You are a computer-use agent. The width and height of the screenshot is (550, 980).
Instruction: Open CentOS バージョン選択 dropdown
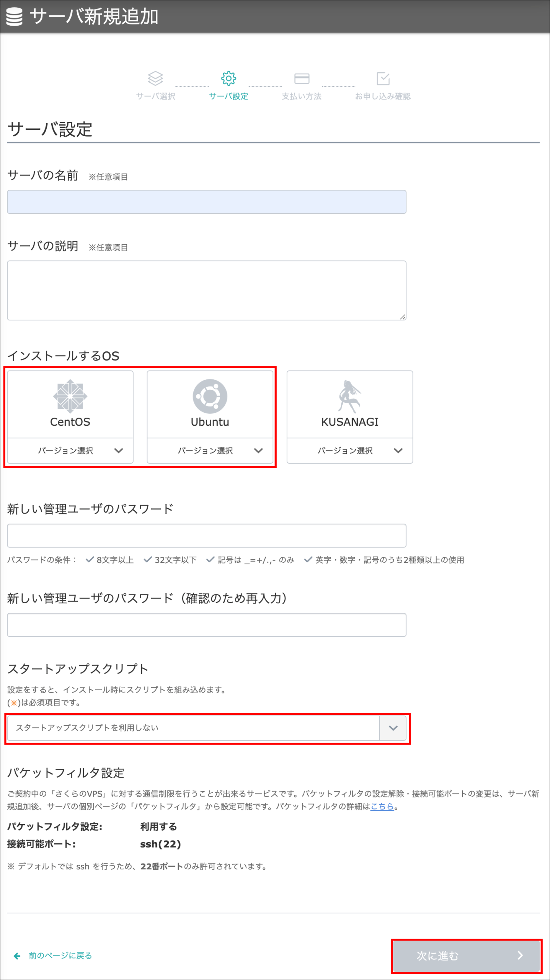pos(70,451)
